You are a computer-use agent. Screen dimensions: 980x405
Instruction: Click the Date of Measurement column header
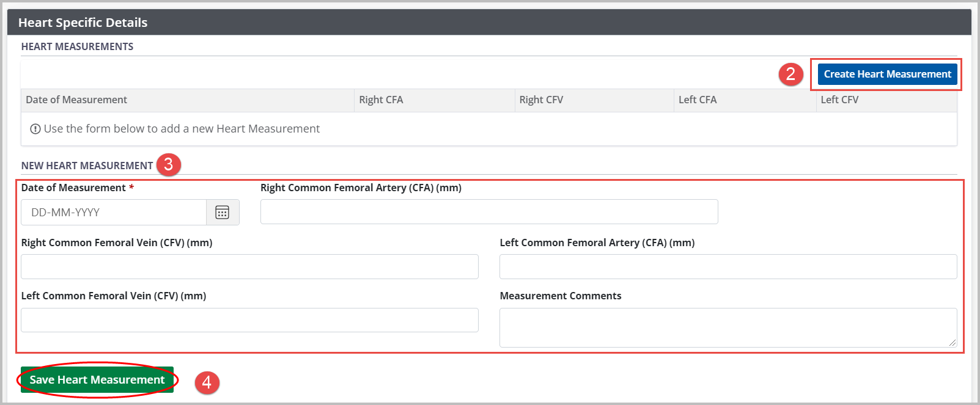[76, 100]
